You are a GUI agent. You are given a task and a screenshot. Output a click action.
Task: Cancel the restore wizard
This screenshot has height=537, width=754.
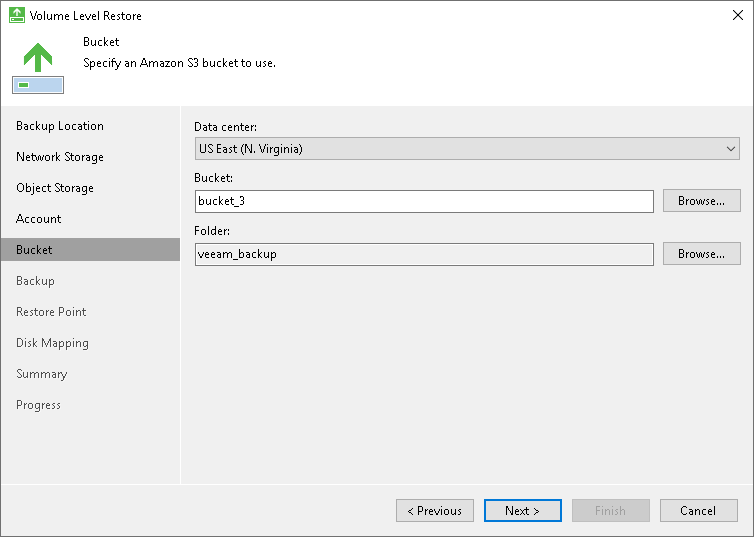pyautogui.click(x=699, y=511)
